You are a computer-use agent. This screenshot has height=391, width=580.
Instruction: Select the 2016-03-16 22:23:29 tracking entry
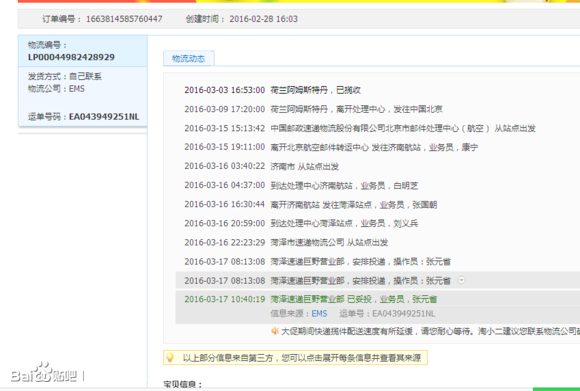(x=286, y=243)
